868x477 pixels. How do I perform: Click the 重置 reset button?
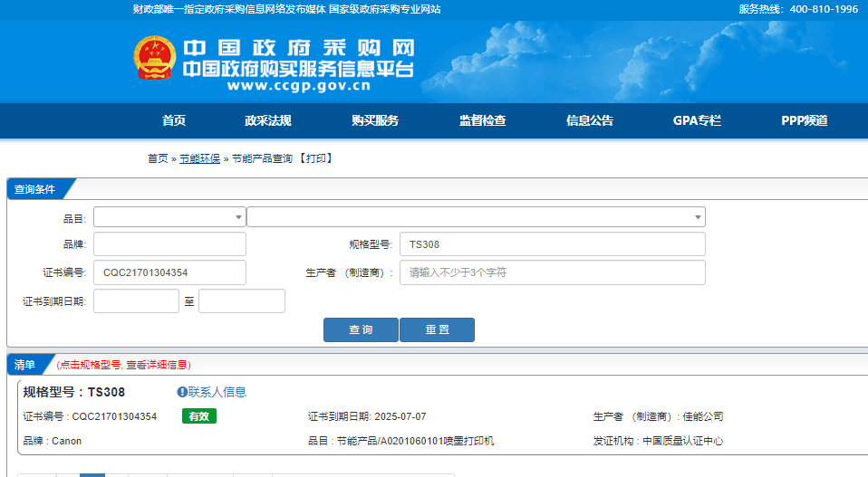tap(437, 330)
